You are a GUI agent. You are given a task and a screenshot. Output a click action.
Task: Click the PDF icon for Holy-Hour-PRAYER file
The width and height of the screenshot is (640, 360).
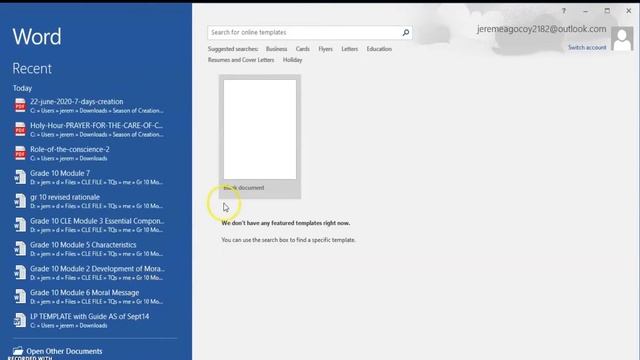point(20,129)
